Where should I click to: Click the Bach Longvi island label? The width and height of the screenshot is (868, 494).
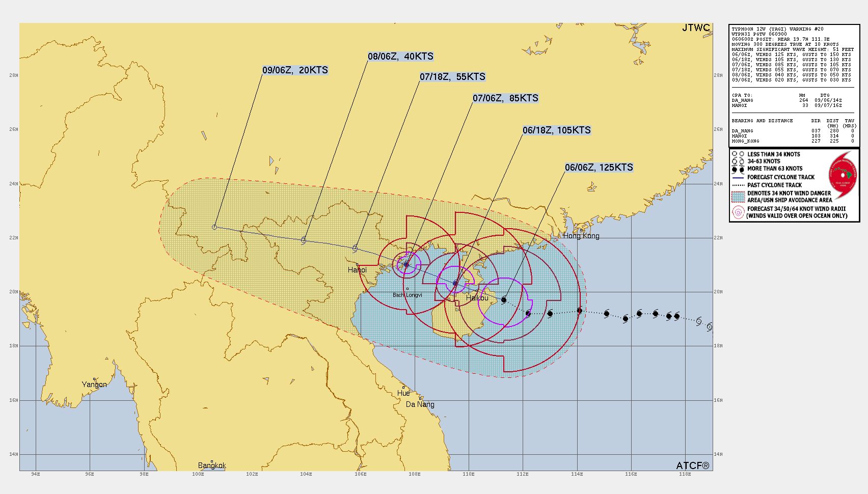(407, 295)
